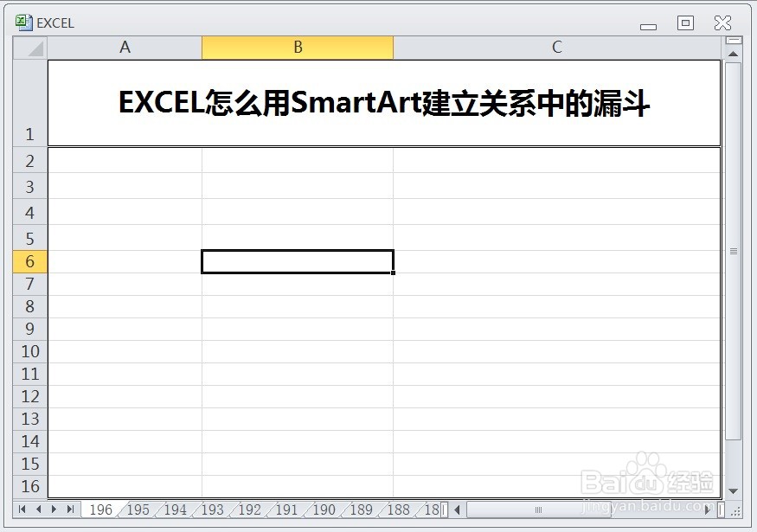Select row 8 header
757x532 pixels.
tap(30, 306)
